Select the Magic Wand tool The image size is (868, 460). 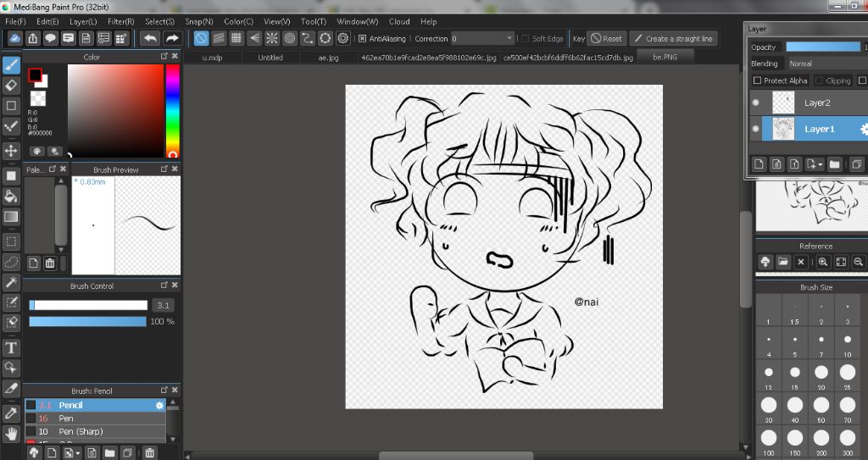[x=11, y=282]
